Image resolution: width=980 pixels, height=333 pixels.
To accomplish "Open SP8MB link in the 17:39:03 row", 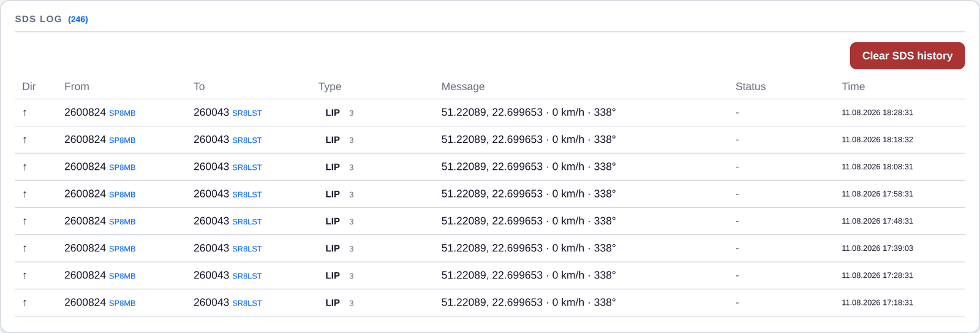I will pyautogui.click(x=123, y=249).
